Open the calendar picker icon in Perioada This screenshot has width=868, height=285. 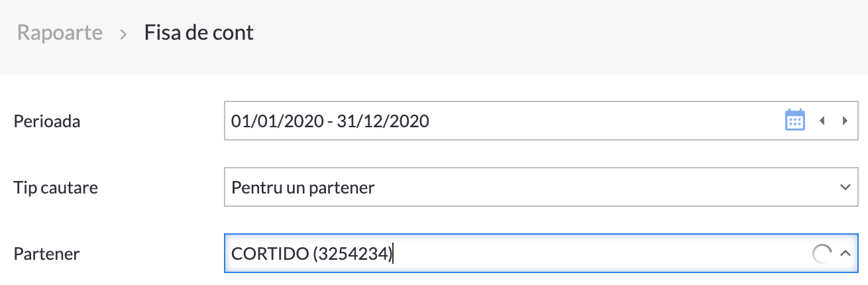(794, 121)
